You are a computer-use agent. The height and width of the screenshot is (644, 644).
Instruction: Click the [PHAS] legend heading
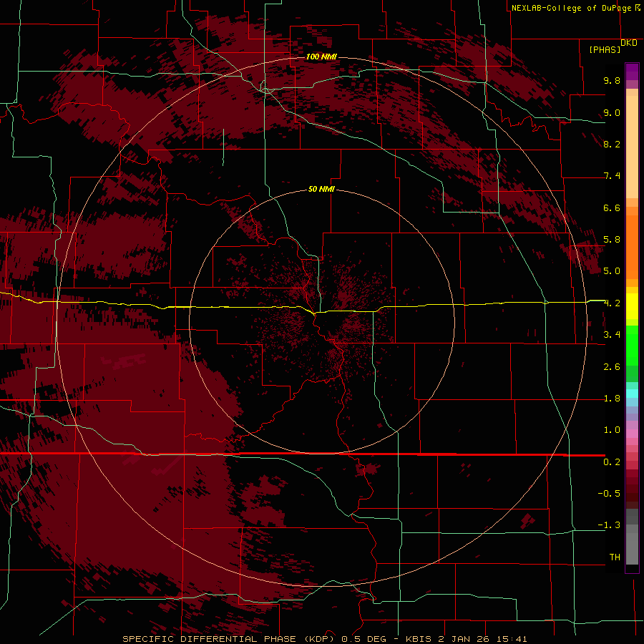[605, 50]
